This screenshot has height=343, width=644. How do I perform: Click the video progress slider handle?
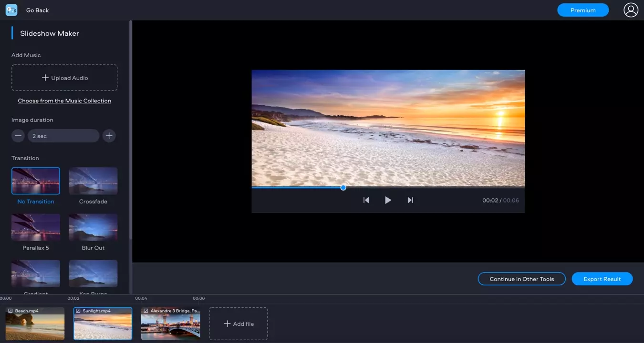343,188
